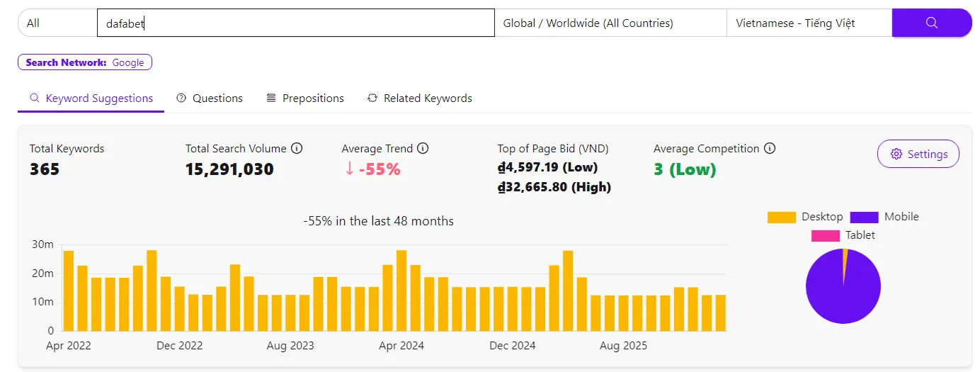
Task: Click the info icon beside Average Trend
Action: [x=423, y=149]
